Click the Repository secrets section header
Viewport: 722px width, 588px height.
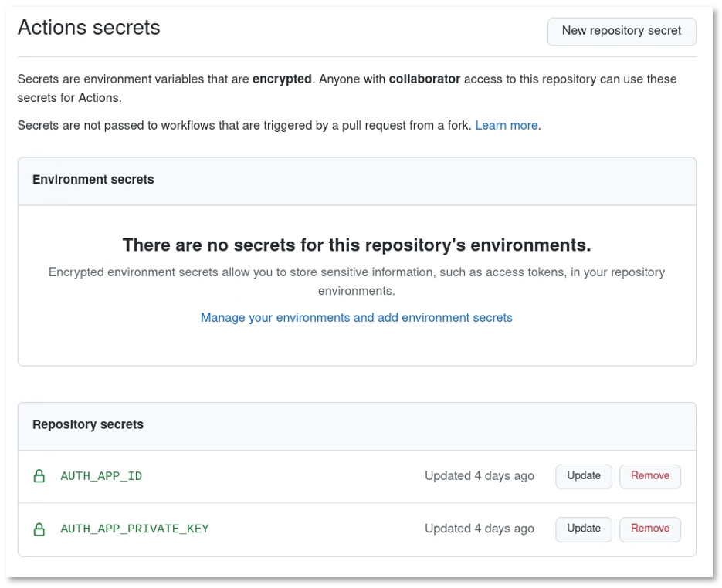(88, 425)
